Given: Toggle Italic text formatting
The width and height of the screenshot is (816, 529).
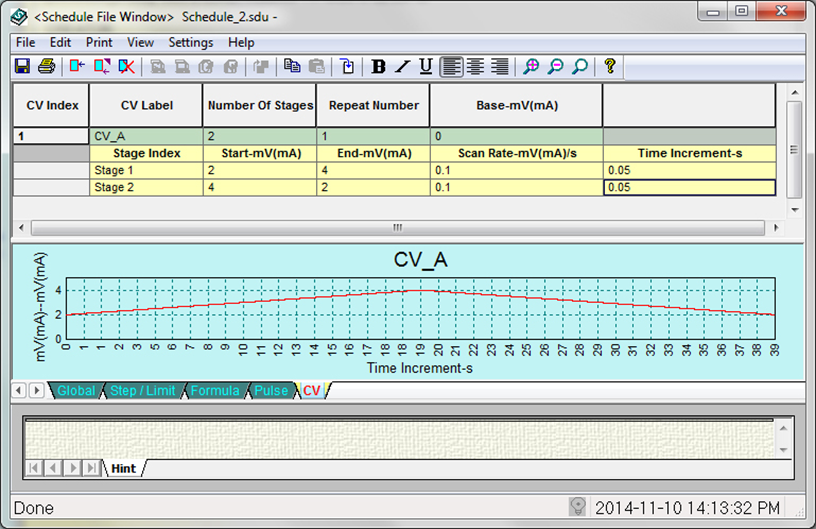Looking at the screenshot, I should tap(402, 67).
